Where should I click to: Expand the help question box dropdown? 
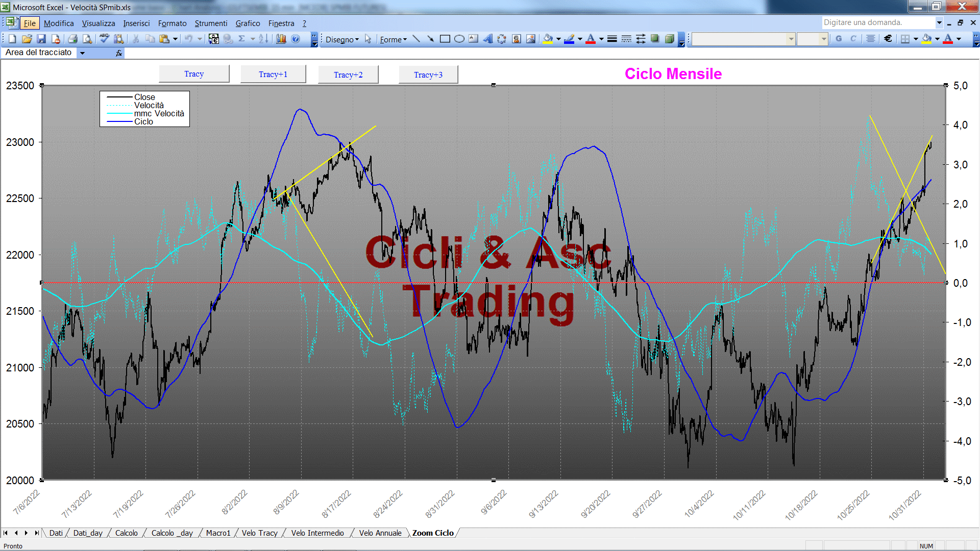pyautogui.click(x=939, y=22)
